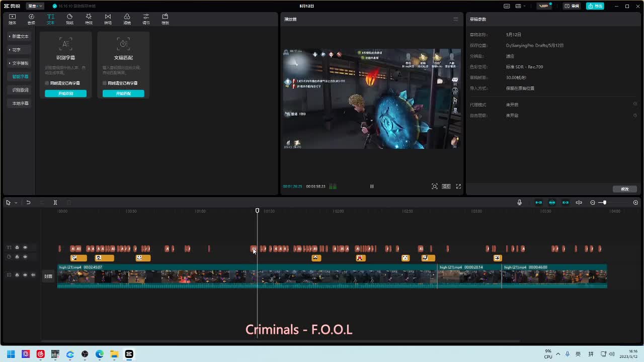The image size is (644, 362).
Task: Expand the 花字 category
Action: 19,50
